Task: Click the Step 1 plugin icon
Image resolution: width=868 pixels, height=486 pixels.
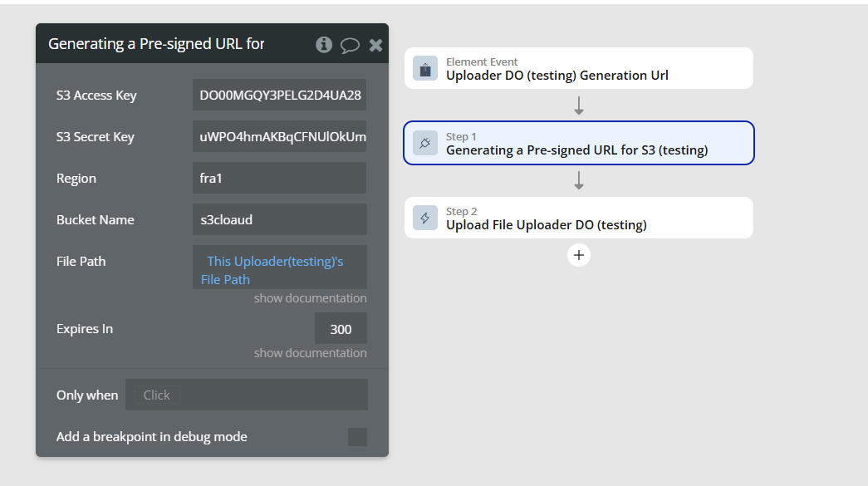Action: 425,144
